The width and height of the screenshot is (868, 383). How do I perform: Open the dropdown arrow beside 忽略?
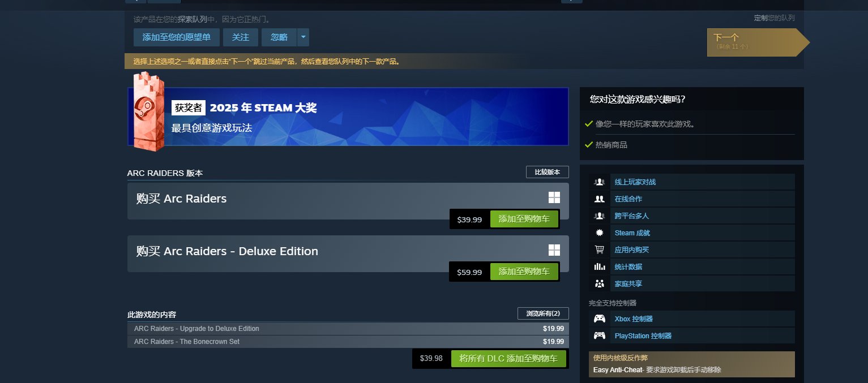(303, 37)
